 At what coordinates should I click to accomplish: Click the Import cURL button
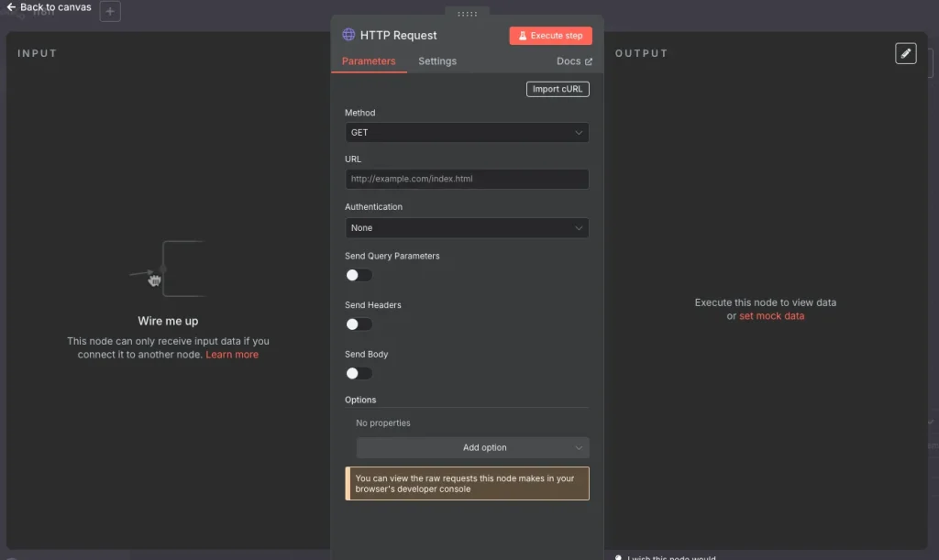coord(558,89)
